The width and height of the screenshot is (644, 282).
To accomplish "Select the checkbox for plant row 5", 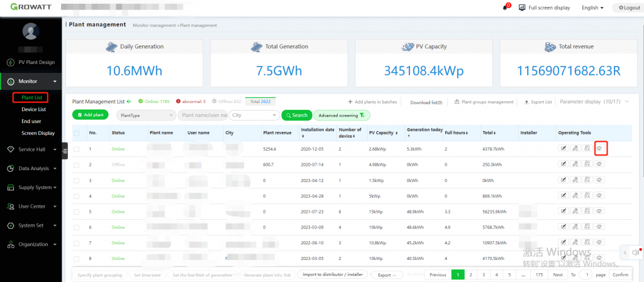I will 76,212.
